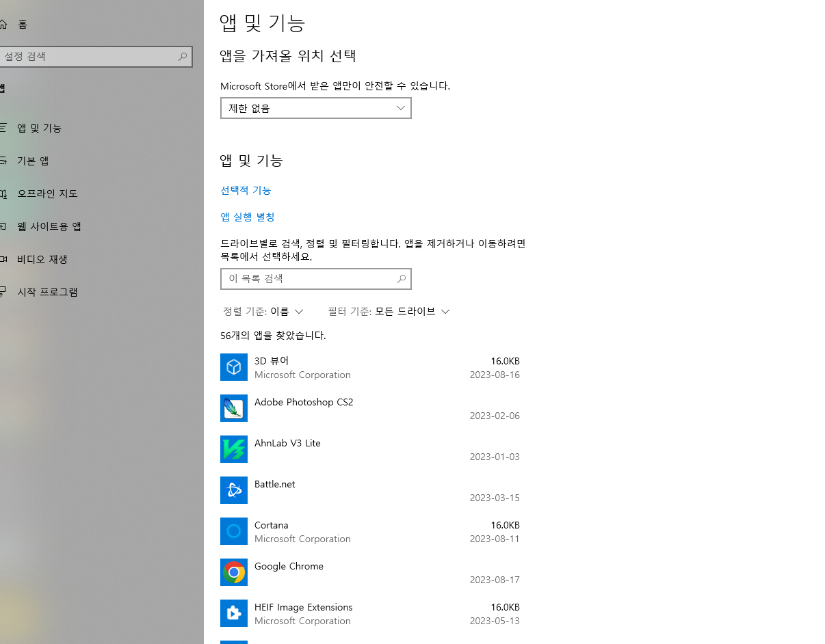The width and height of the screenshot is (825, 644).
Task: Open the 필터 기준: 모든 드라이브 dropdown
Action: tap(389, 311)
